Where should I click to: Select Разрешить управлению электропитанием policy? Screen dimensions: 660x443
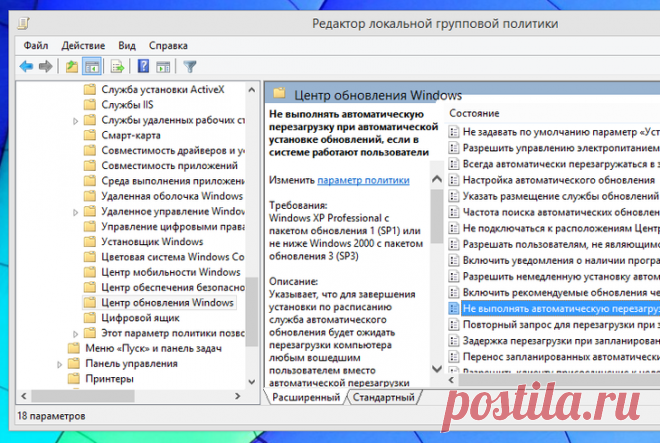pos(561,148)
